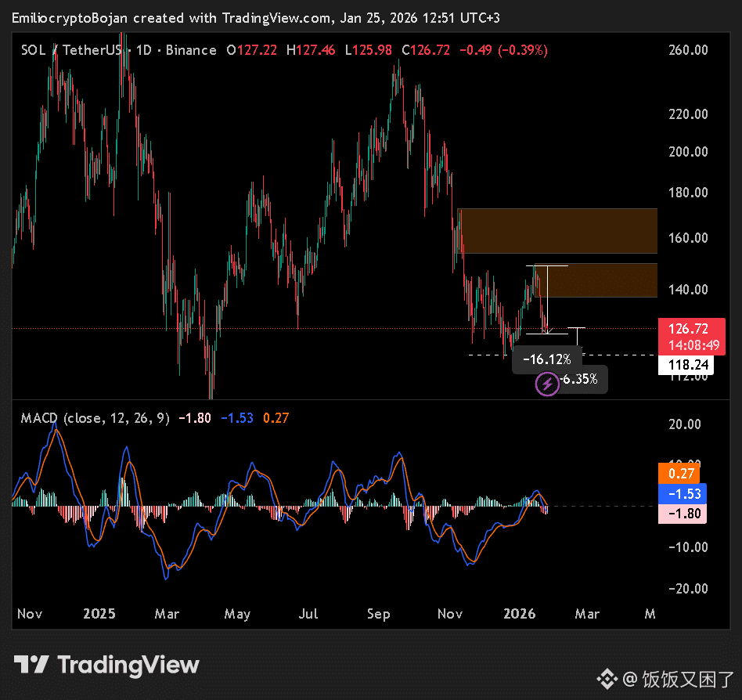Click the 2026 label on time axis
The image size is (742, 700).
[x=519, y=614]
